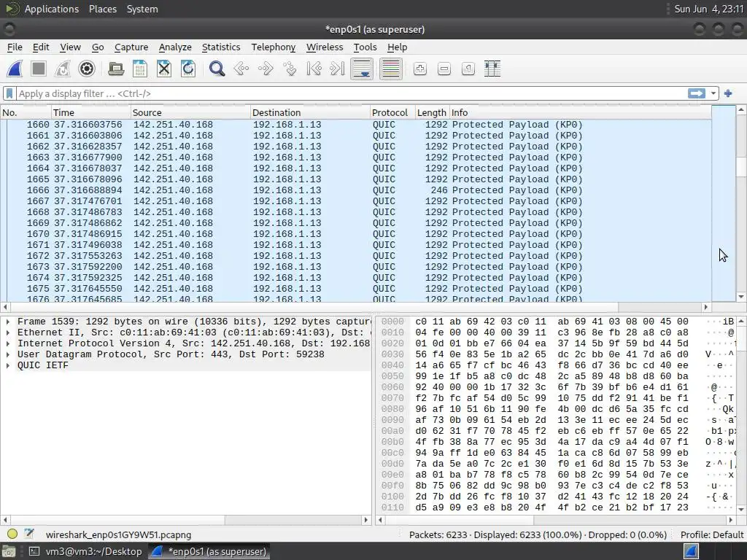Sort packets by Info column header
This screenshot has height=560, width=747.
580,112
